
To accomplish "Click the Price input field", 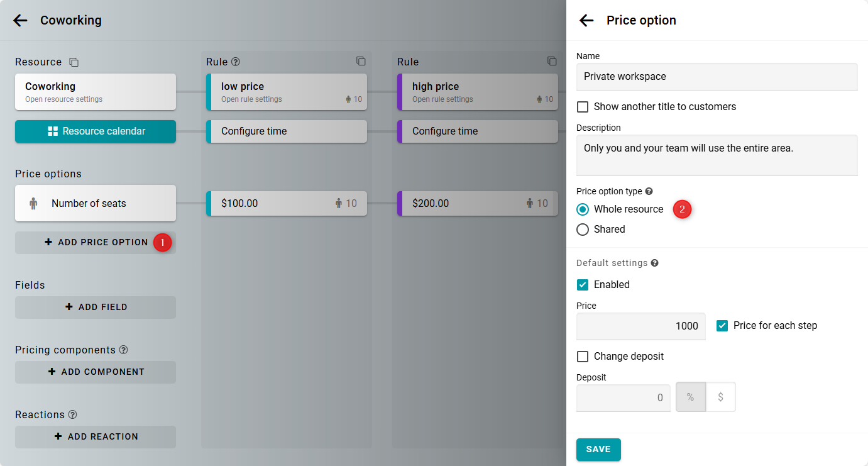I will (x=640, y=326).
